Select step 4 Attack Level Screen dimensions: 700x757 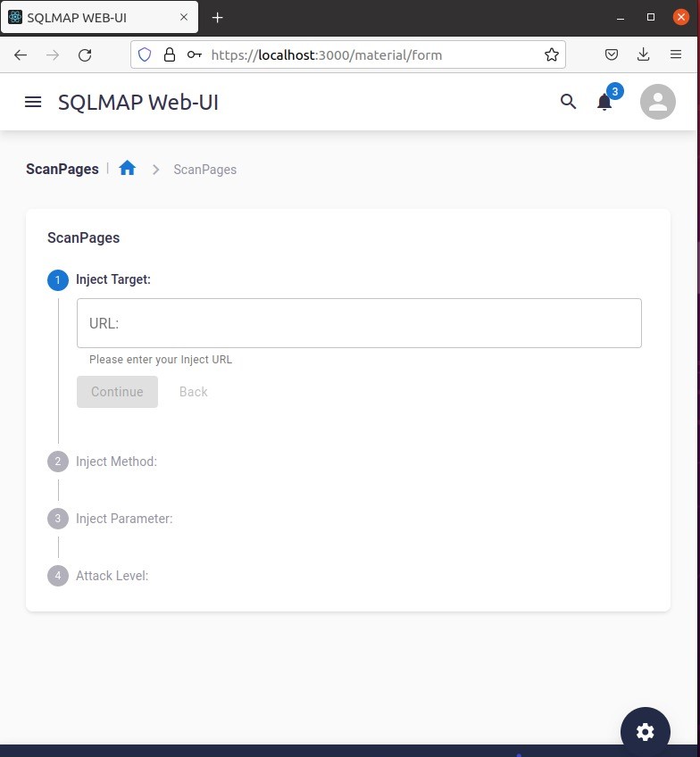pos(98,576)
